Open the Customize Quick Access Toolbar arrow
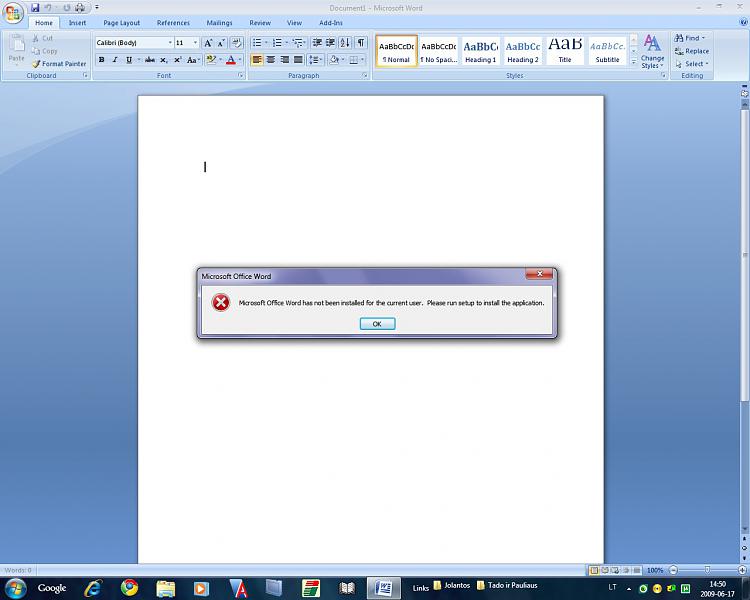Viewport: 750px width, 600px height. pos(97,8)
